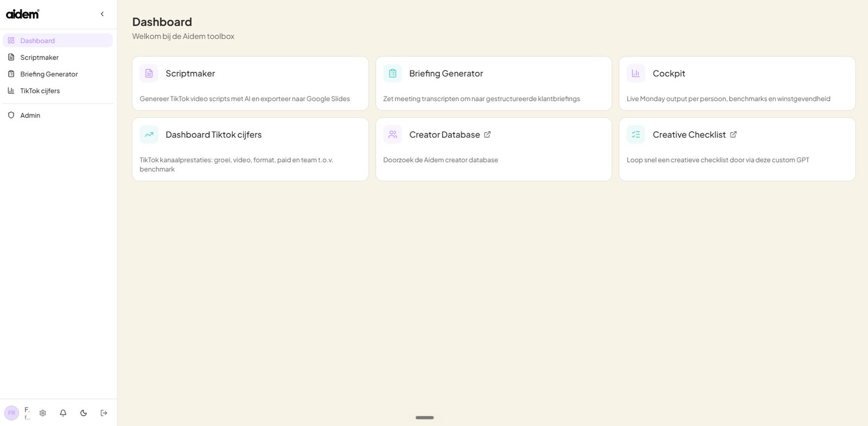868x426 pixels.
Task: Open external link icon next to Creator Database
Action: point(487,134)
